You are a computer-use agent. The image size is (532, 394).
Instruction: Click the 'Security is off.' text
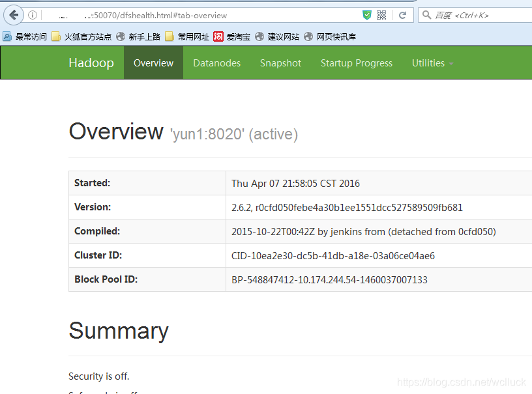pos(98,376)
